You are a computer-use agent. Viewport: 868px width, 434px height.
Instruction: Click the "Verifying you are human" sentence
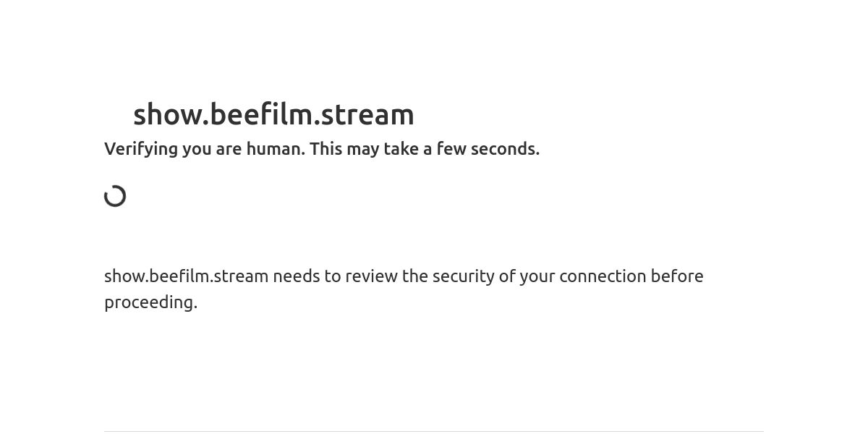coord(204,149)
